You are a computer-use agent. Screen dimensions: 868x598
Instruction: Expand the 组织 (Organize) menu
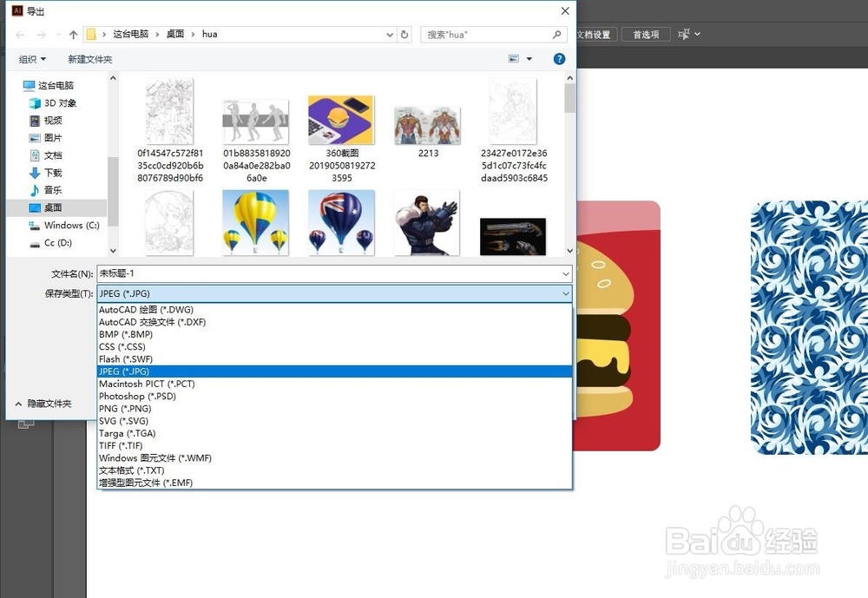click(x=32, y=59)
